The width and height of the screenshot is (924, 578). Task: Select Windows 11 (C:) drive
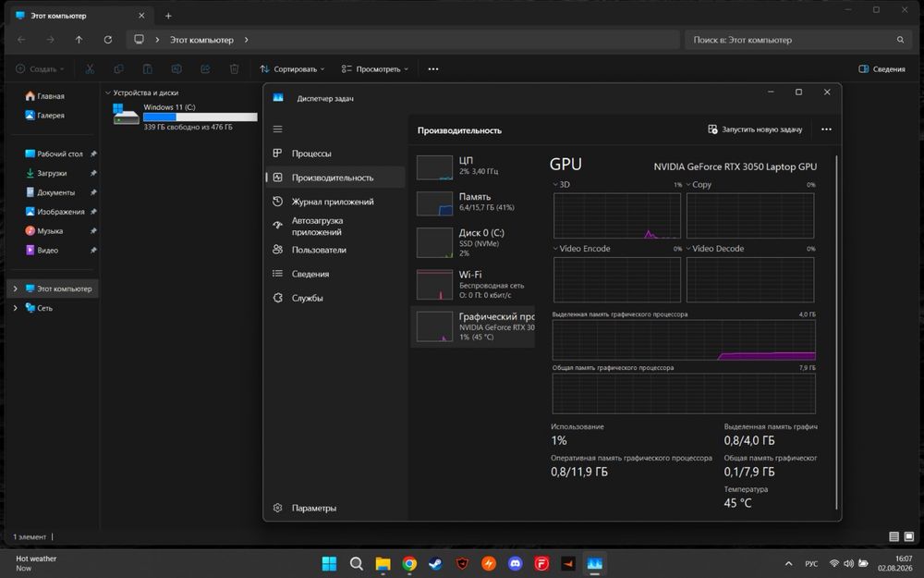(185, 117)
